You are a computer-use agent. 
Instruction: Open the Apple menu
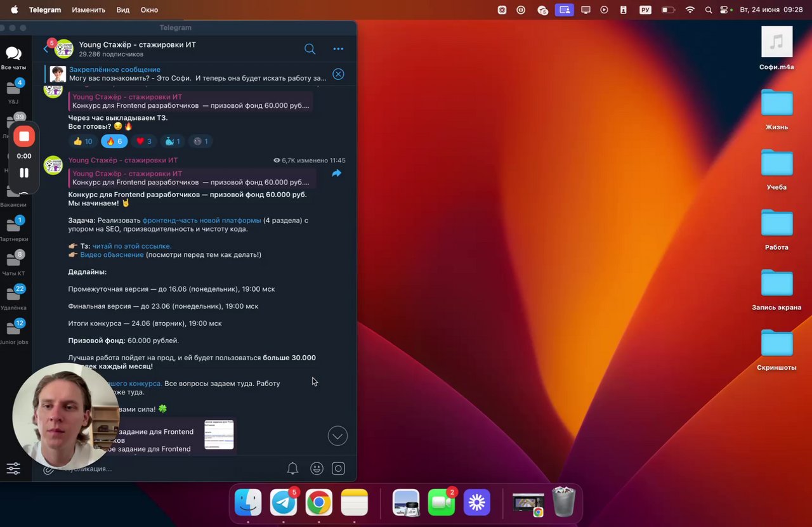(14, 10)
